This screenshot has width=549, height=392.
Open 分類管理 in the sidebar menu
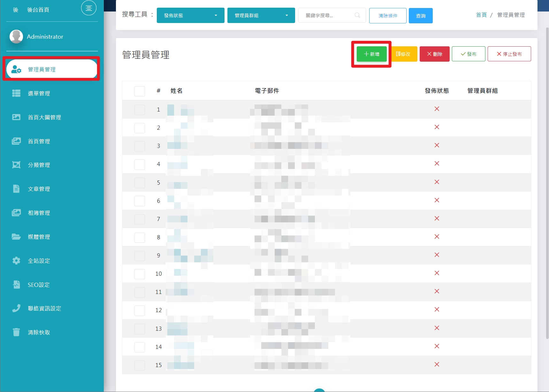(x=39, y=165)
